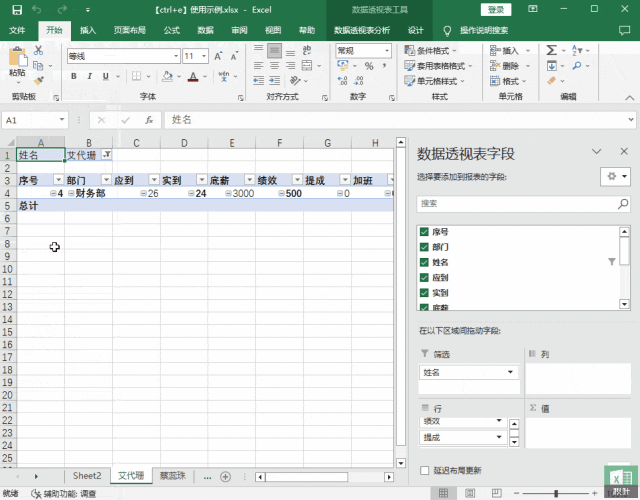
Task: Open the font color picker arrow
Action: click(x=205, y=76)
